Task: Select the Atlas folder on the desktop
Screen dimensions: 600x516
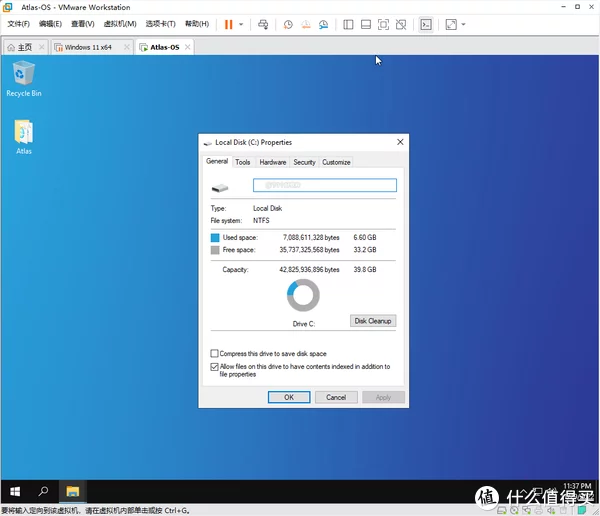Action: tap(24, 137)
